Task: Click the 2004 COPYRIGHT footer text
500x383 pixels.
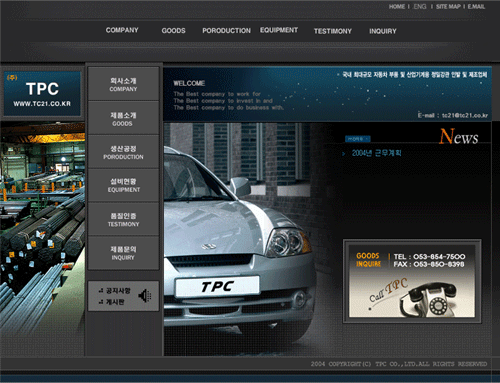Action: click(399, 364)
